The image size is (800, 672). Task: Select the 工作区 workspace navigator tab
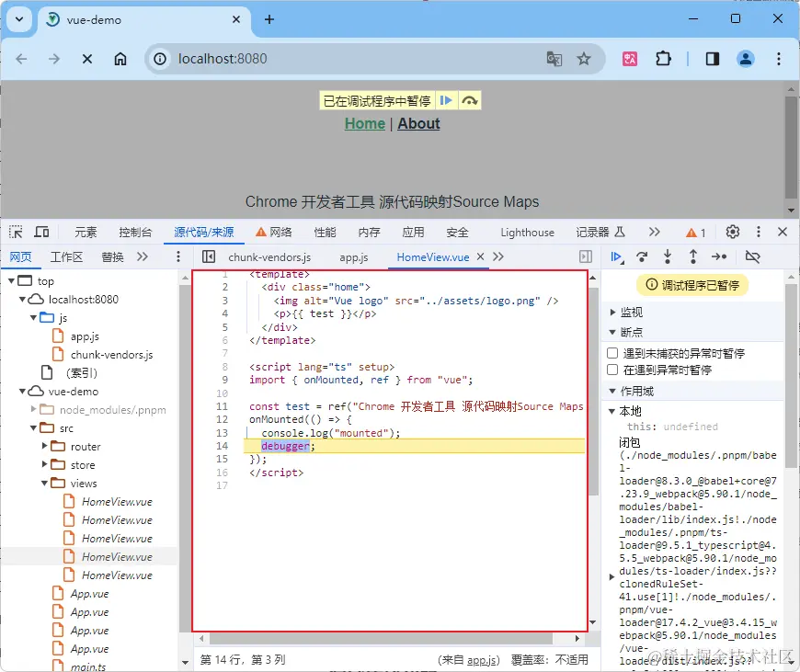click(66, 256)
